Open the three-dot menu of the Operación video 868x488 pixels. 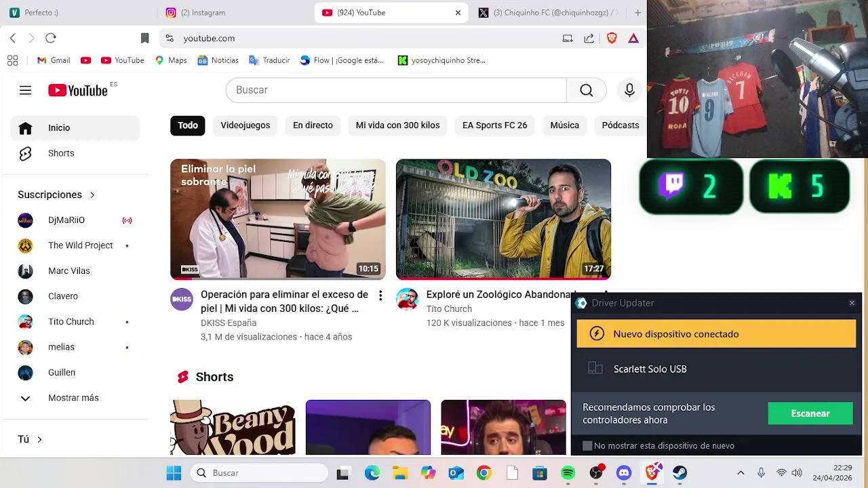(380, 296)
